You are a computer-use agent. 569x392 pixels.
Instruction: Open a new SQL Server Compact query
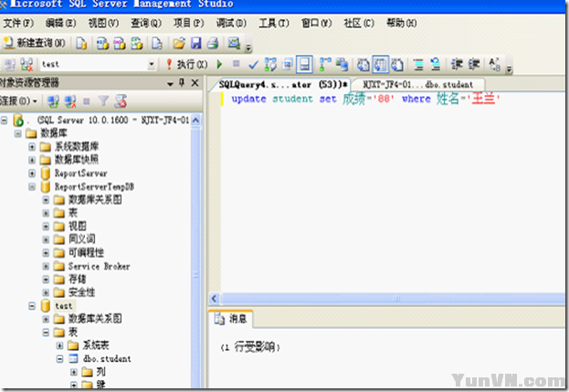coord(157,44)
